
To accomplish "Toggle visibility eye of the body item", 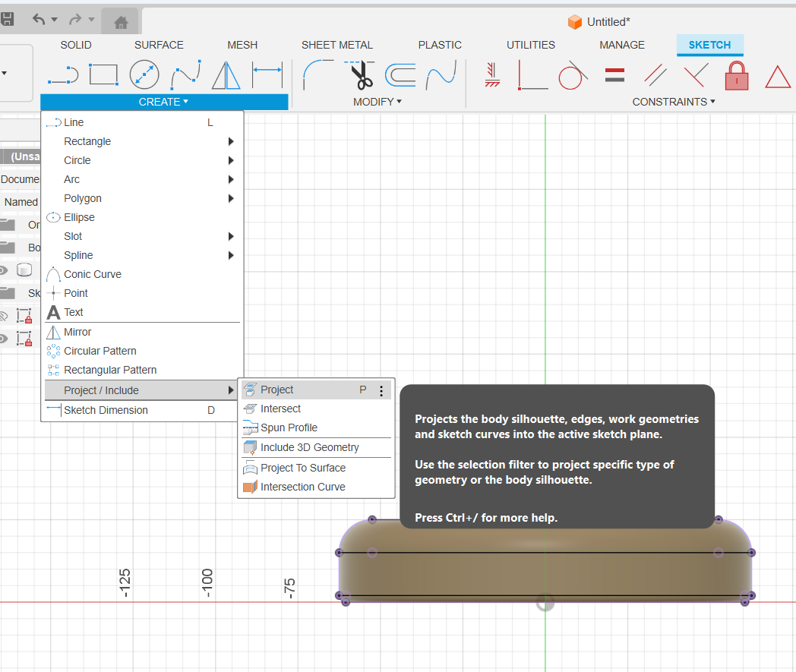I will tap(3, 270).
